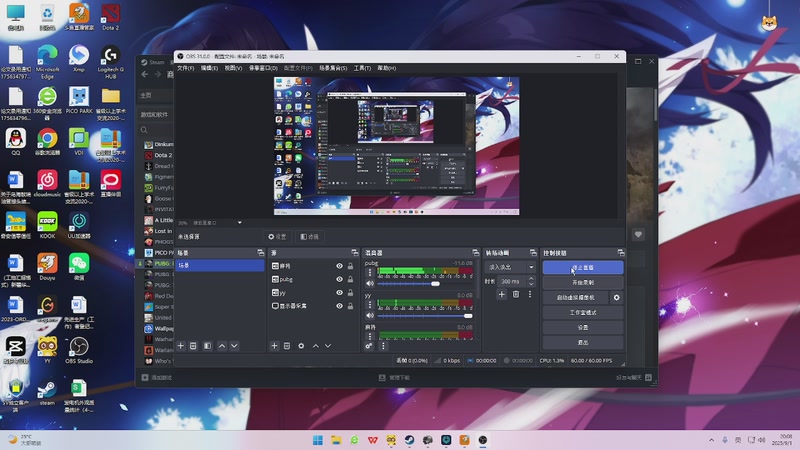Open the 文件(F) menu
This screenshot has height=450, width=800.
185,68
